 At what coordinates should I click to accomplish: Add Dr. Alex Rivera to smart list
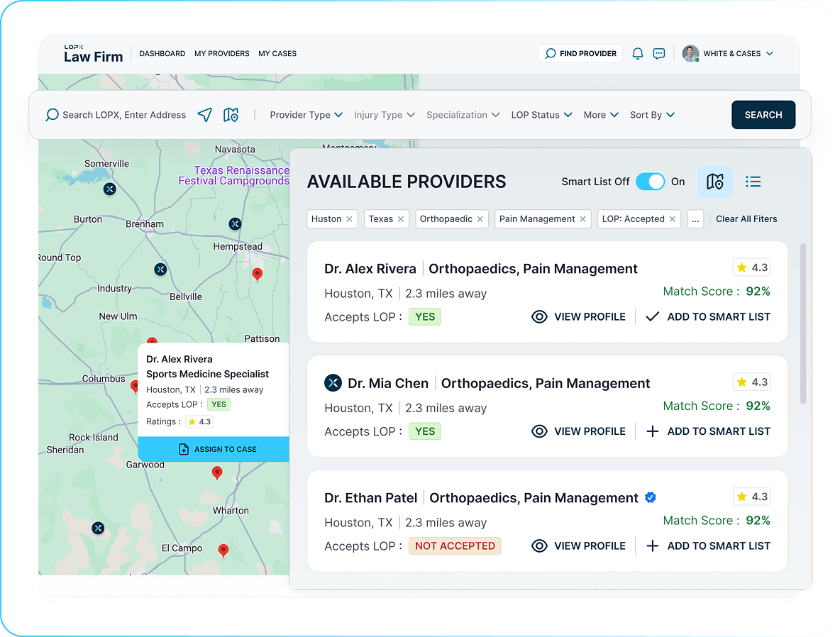(707, 316)
